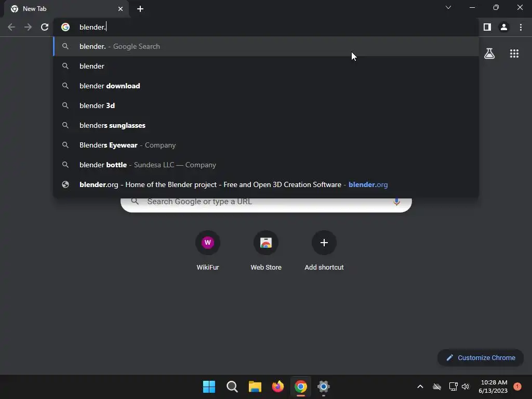The height and width of the screenshot is (399, 532).
Task: Click the Customize Chrome button
Action: (481, 357)
